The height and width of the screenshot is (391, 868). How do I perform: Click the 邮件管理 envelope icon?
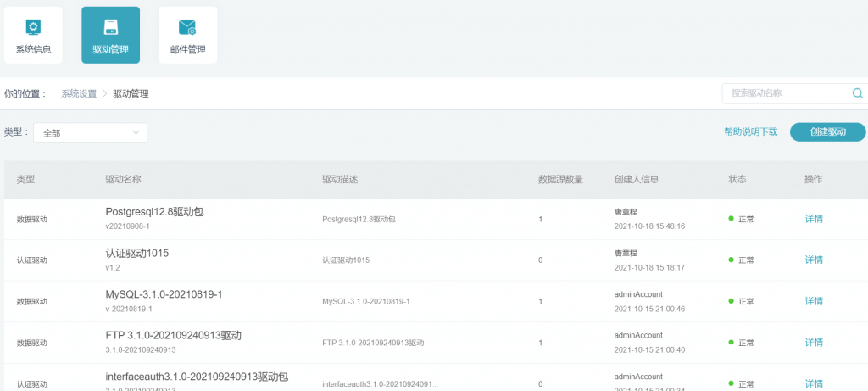click(x=187, y=27)
